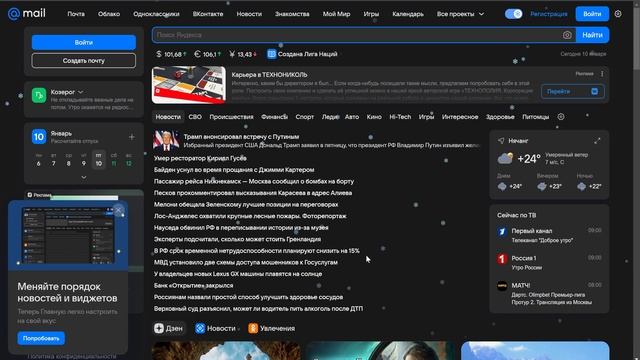640x360 pixels.
Task: Select the СВО news tab
Action: point(195,117)
